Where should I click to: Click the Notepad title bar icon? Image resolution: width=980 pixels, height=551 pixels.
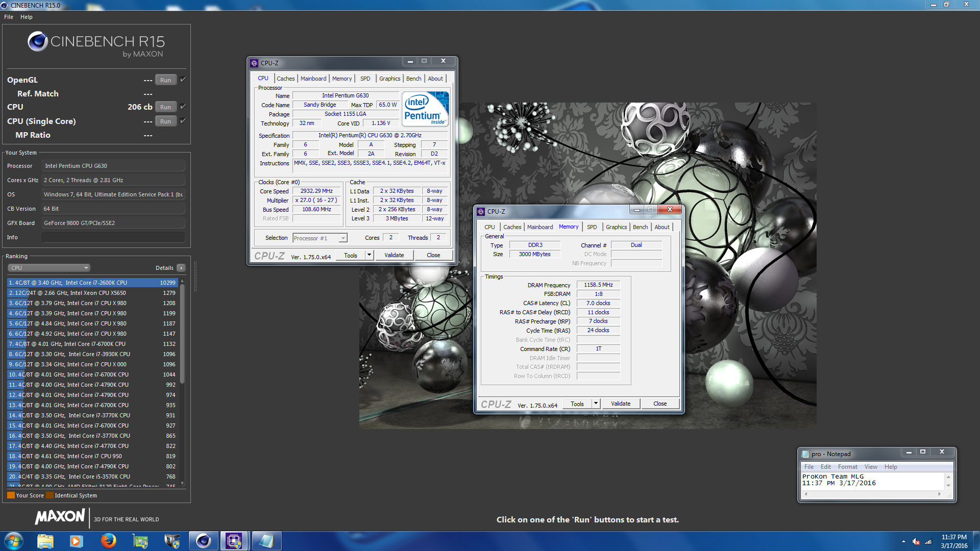pyautogui.click(x=805, y=454)
